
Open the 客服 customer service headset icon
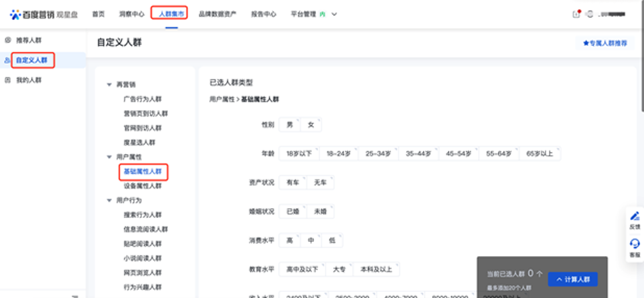coord(635,244)
